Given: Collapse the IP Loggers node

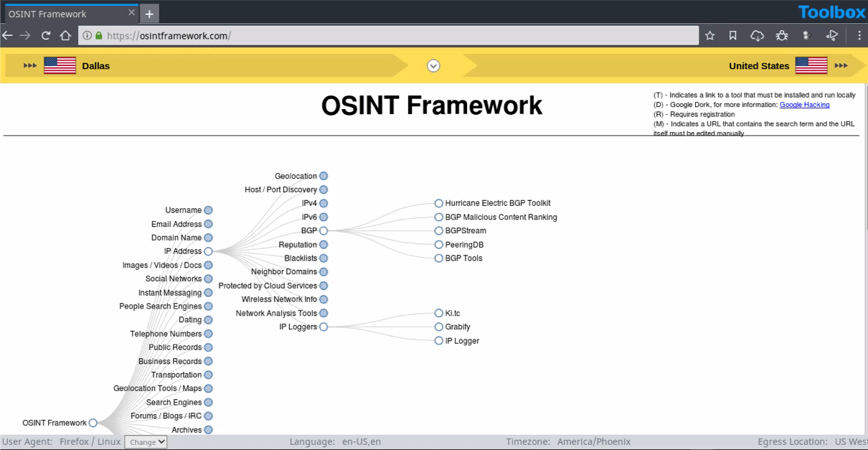Looking at the screenshot, I should pyautogui.click(x=324, y=327).
